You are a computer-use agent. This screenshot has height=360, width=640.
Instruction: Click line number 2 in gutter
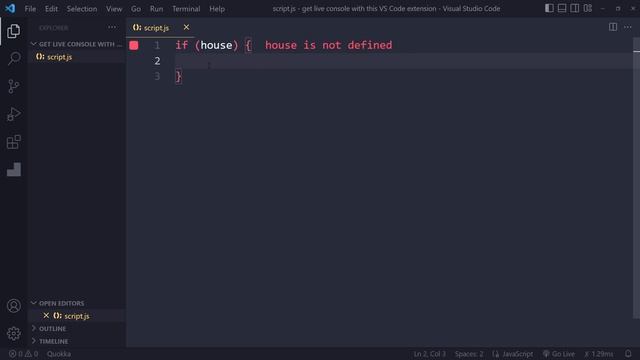click(x=157, y=61)
